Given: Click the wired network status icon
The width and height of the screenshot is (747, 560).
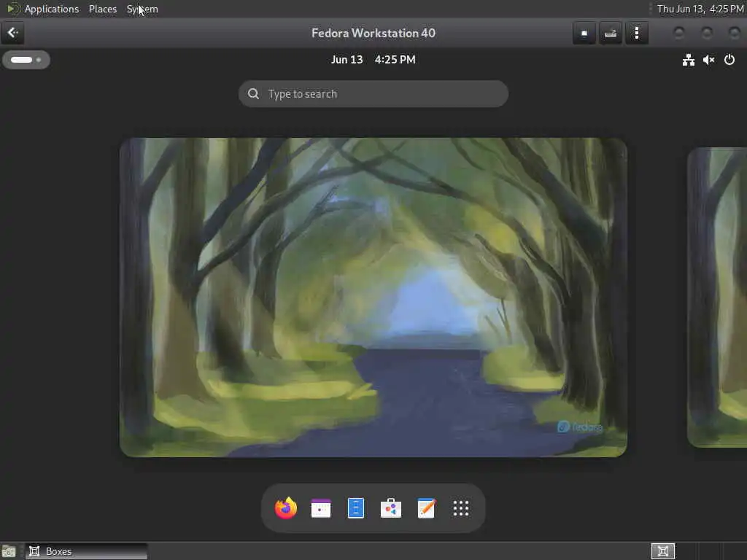Looking at the screenshot, I should pos(688,60).
